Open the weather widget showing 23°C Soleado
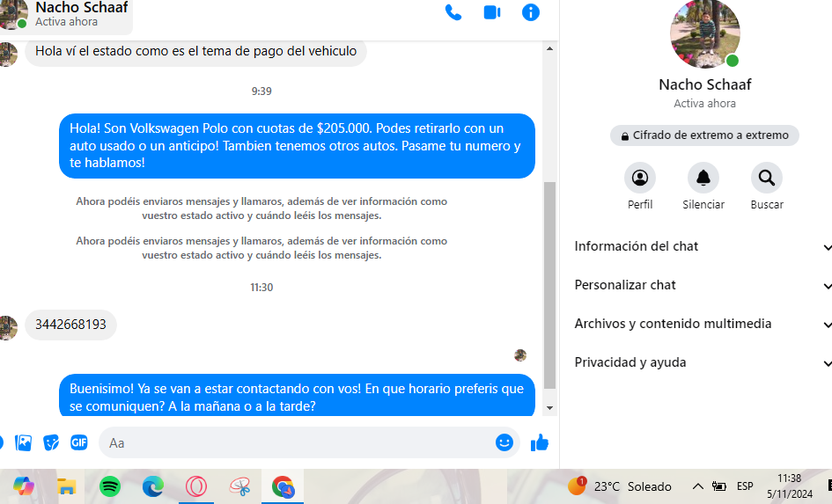This screenshot has width=832, height=504. pyautogui.click(x=619, y=486)
